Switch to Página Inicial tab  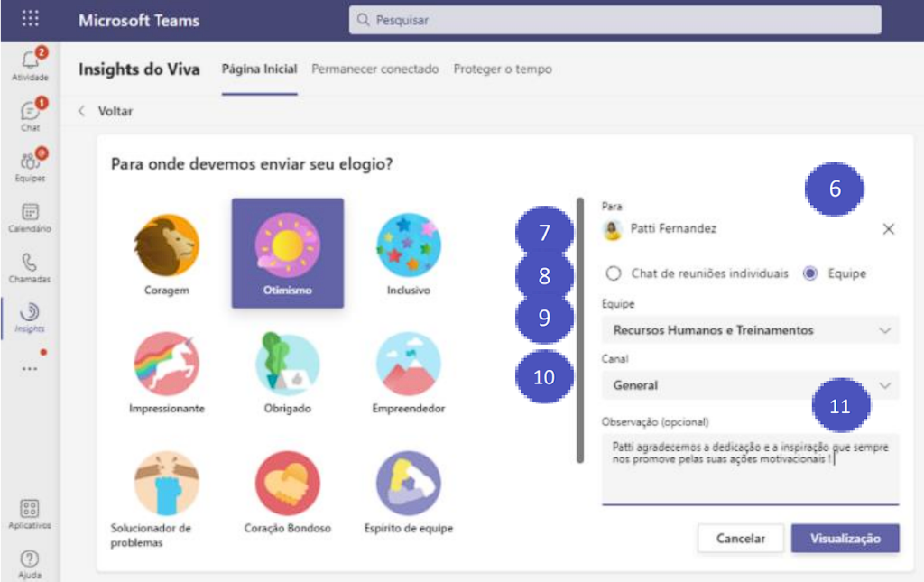coord(259,69)
